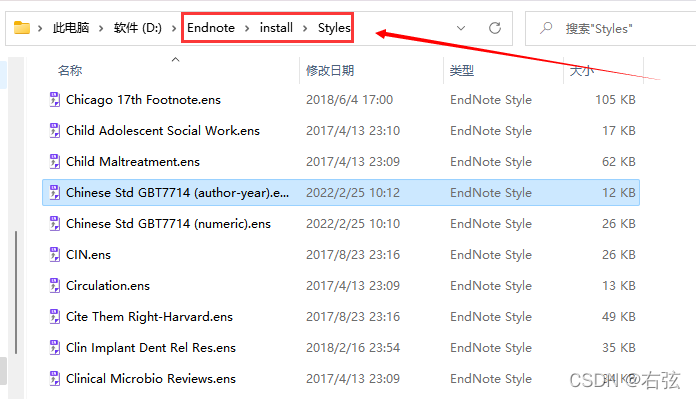
Task: Click icon of Circulation.ens file
Action: tap(55, 286)
